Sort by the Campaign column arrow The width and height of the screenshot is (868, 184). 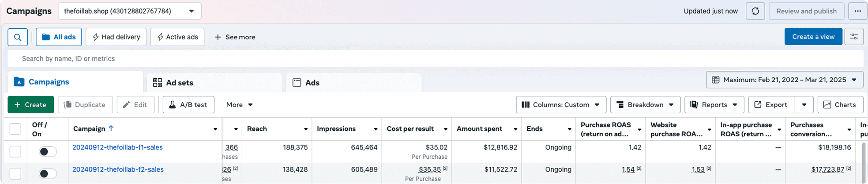(111, 128)
